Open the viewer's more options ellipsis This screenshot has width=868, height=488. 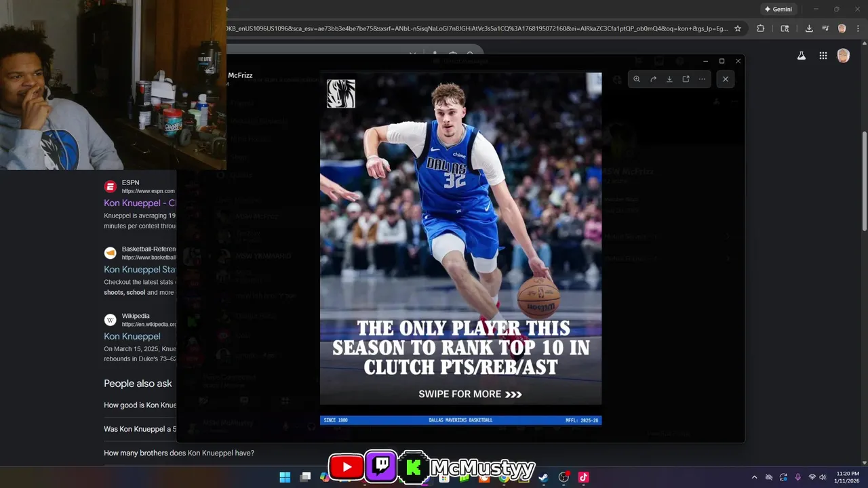coord(702,79)
